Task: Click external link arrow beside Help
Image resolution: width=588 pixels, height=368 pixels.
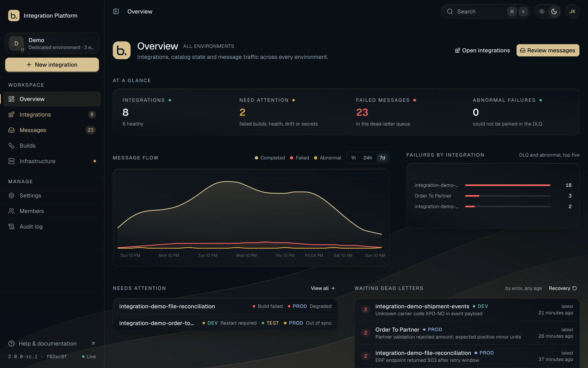Action: coord(93,343)
